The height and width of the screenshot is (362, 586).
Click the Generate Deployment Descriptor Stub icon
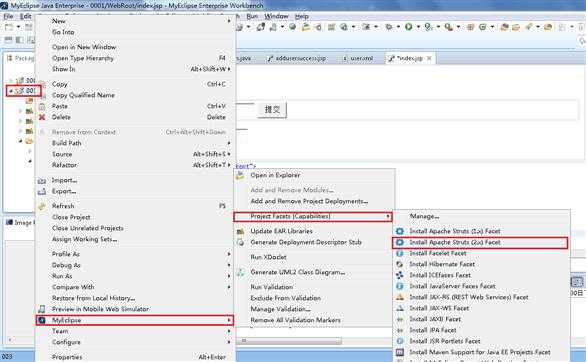pos(240,242)
